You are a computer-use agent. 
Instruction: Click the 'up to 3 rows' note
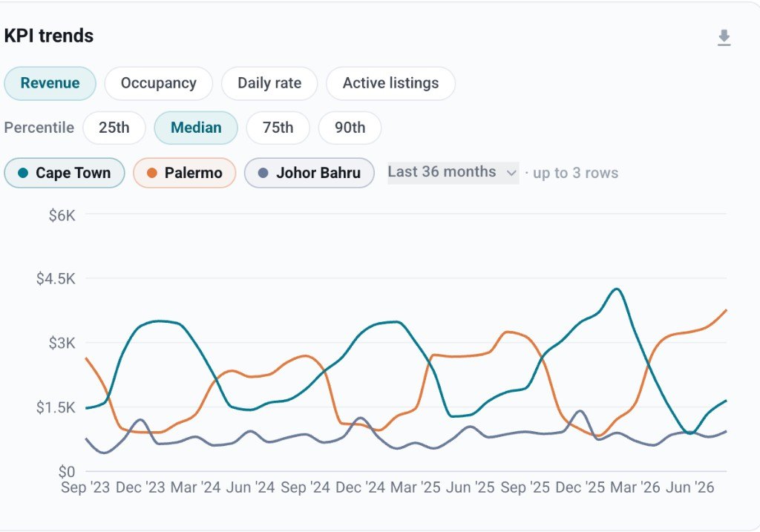(575, 173)
